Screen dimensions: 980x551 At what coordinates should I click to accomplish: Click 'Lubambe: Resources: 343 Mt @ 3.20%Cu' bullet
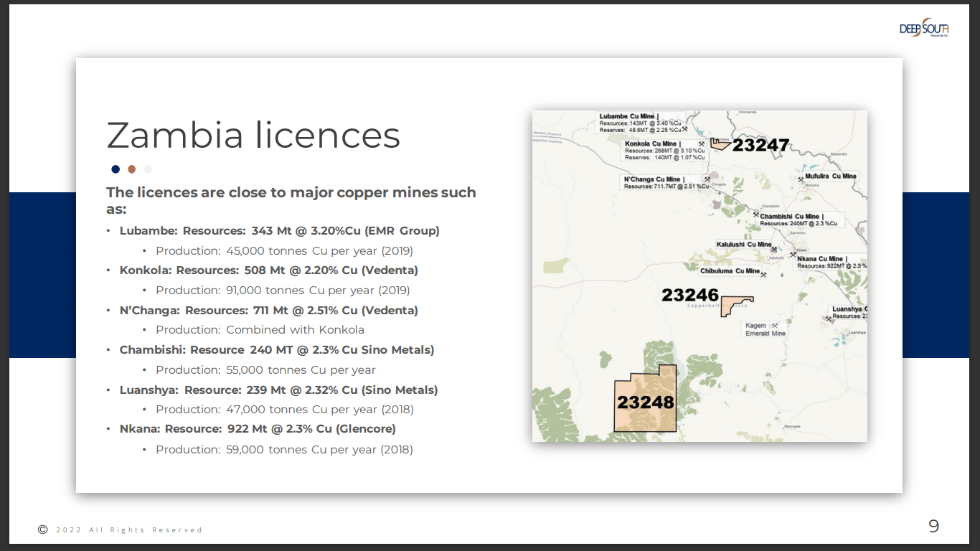coord(280,231)
